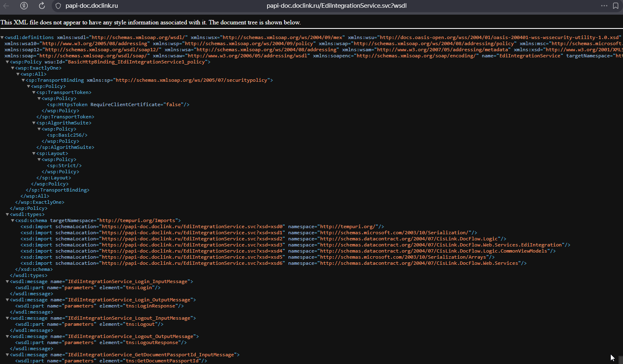Collapse the wsp:ExactlyOne node

coord(13,68)
